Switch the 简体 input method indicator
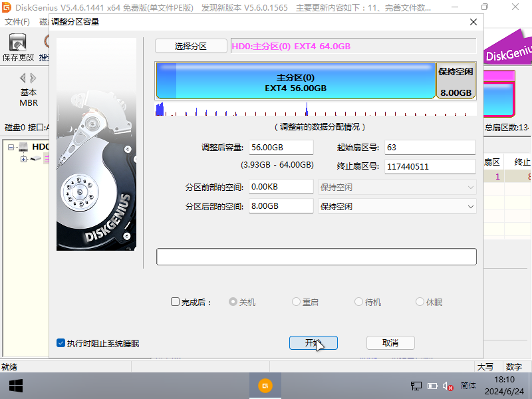The image size is (532, 399). point(468,386)
